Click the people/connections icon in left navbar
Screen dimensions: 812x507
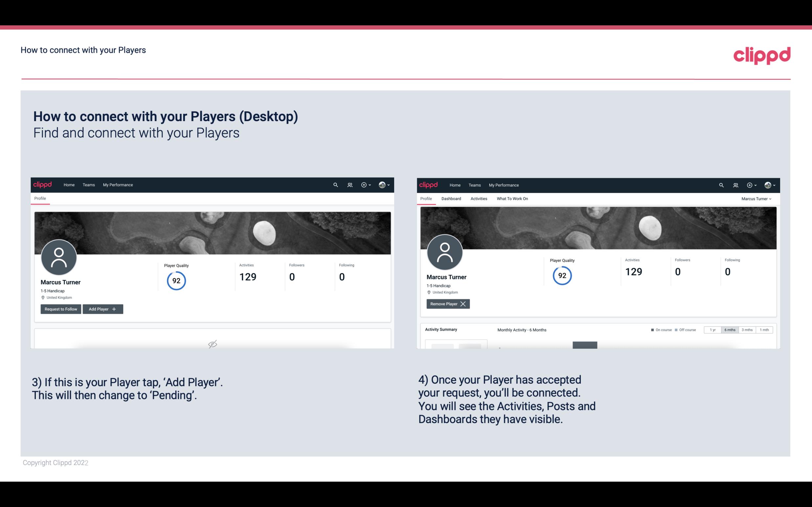coord(349,185)
